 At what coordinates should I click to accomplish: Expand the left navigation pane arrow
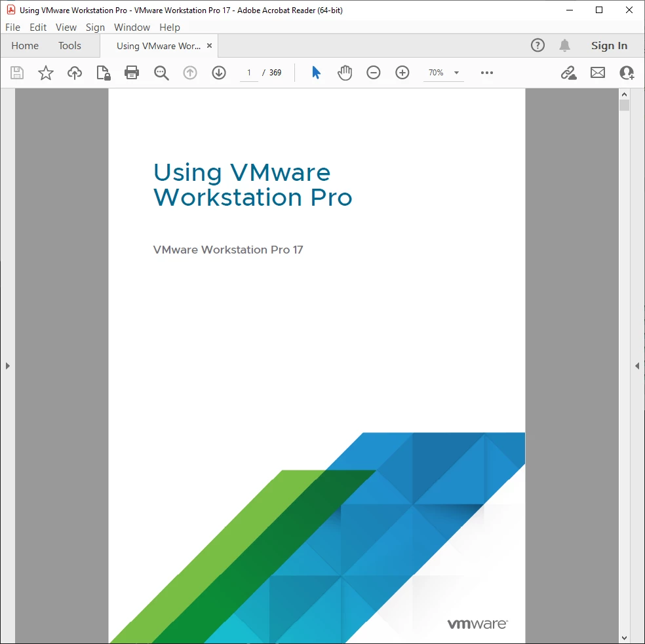tap(7, 366)
